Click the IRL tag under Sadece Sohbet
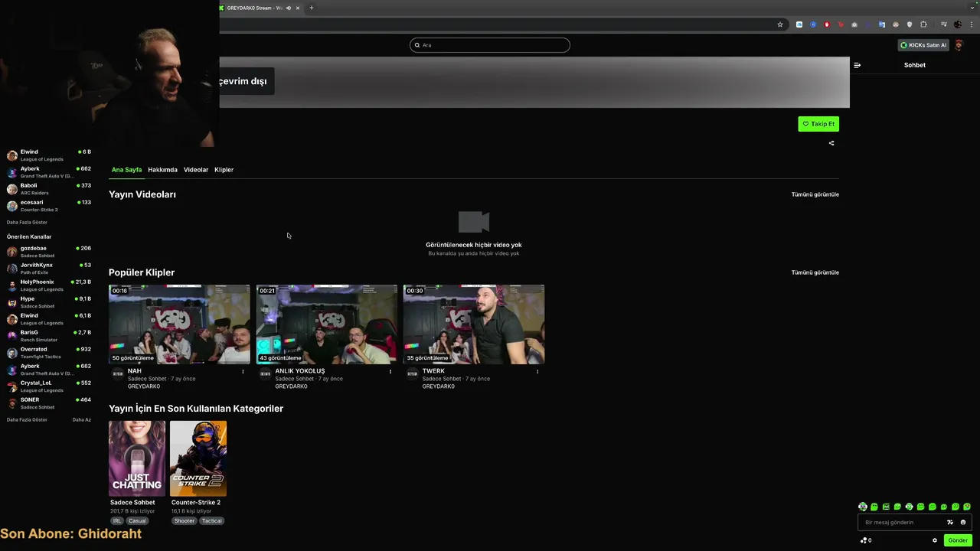Viewport: 980px width, 551px height. [x=117, y=520]
